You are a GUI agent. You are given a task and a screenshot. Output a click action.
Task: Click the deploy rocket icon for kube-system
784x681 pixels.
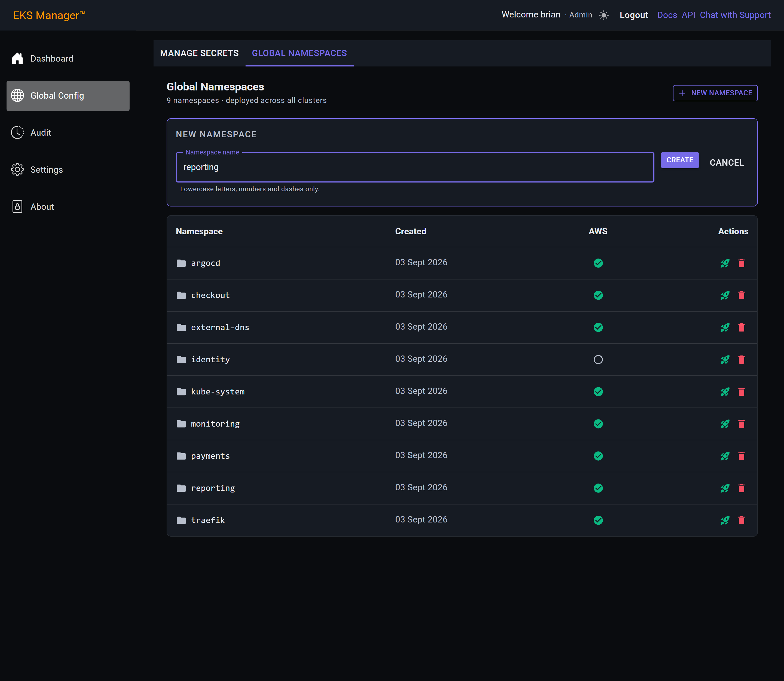[x=725, y=391]
